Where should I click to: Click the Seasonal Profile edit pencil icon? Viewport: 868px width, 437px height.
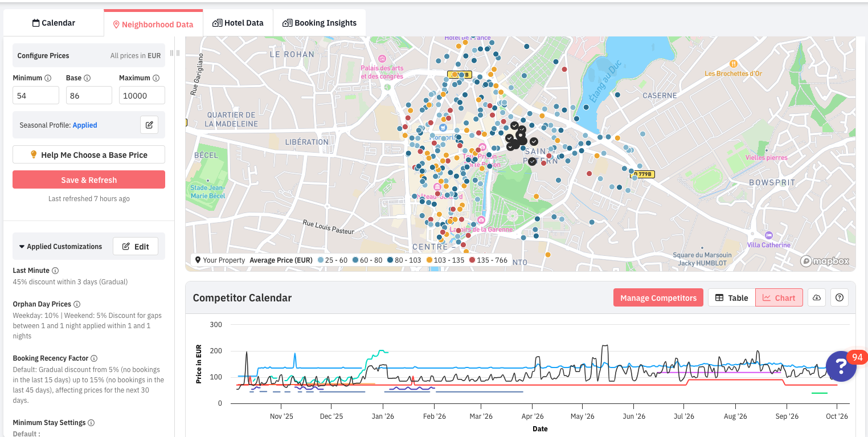tap(149, 125)
